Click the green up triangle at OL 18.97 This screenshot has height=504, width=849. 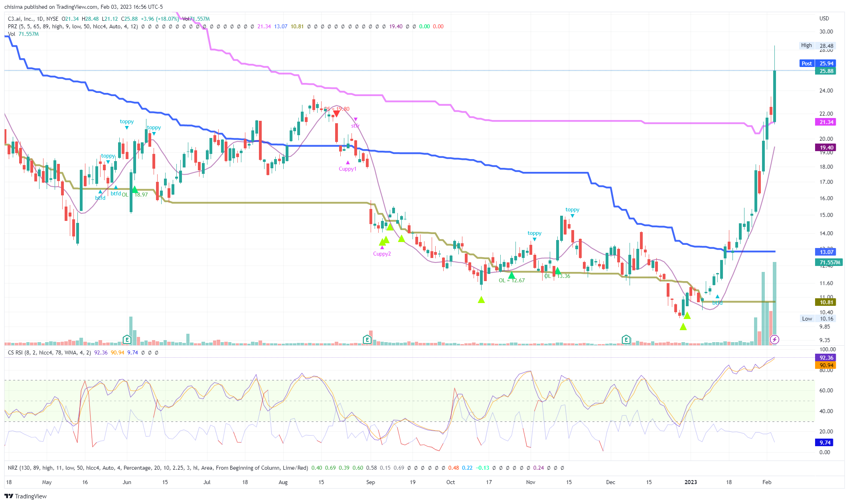click(x=135, y=189)
